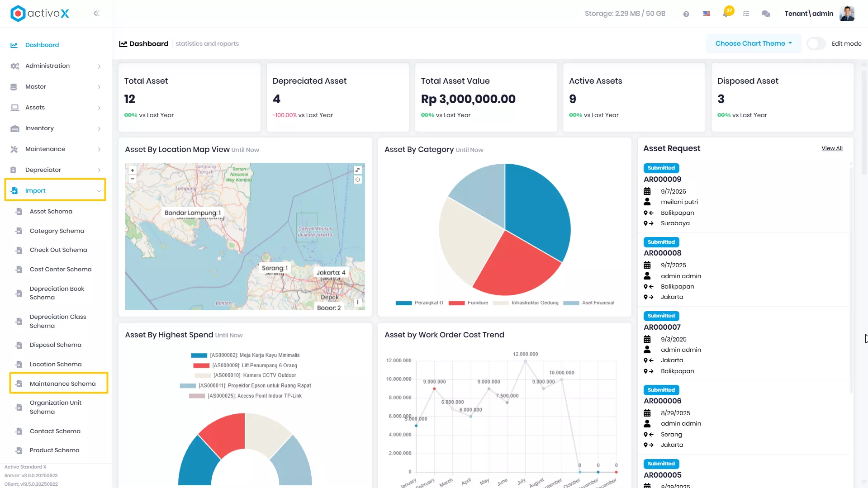Toggle the Edit mode switch
868x488 pixels.
pyautogui.click(x=816, y=44)
